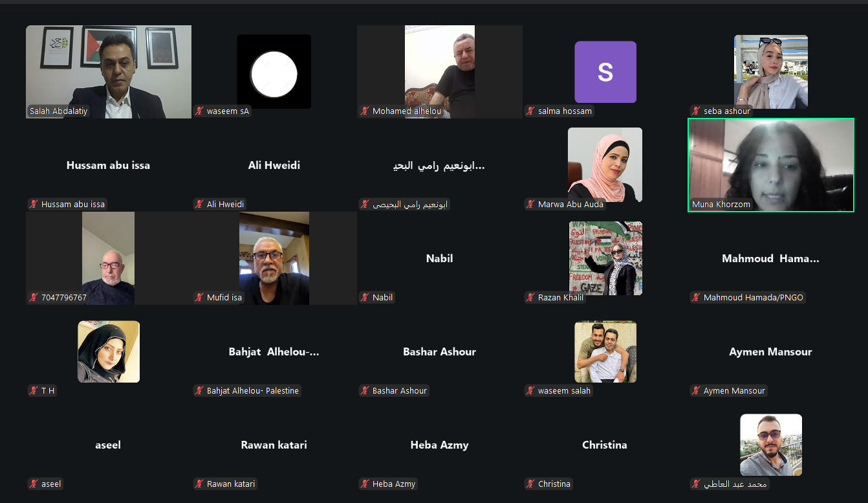Viewport: 868px width, 503px height.
Task: Select waseem salah's profile photo tile
Action: point(605,352)
